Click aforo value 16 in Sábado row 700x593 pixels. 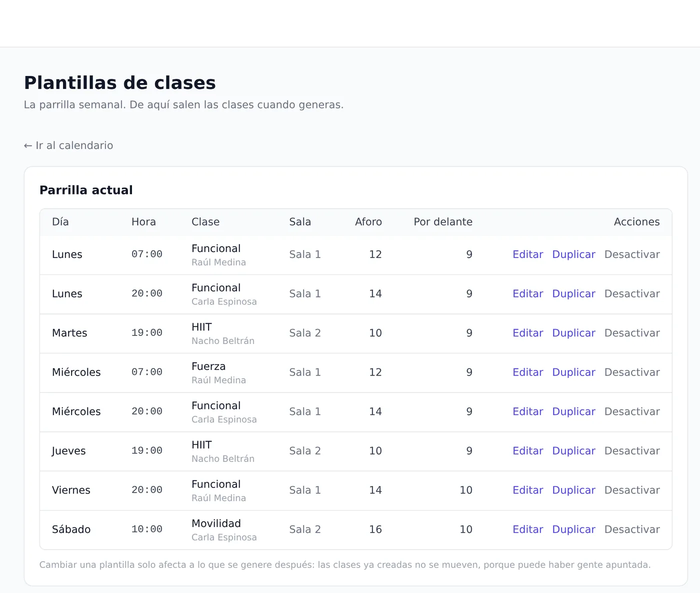tap(375, 529)
